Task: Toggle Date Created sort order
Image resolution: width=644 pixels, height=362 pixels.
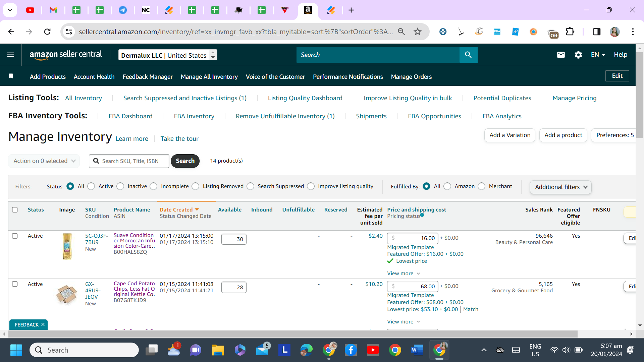Action: pyautogui.click(x=179, y=209)
